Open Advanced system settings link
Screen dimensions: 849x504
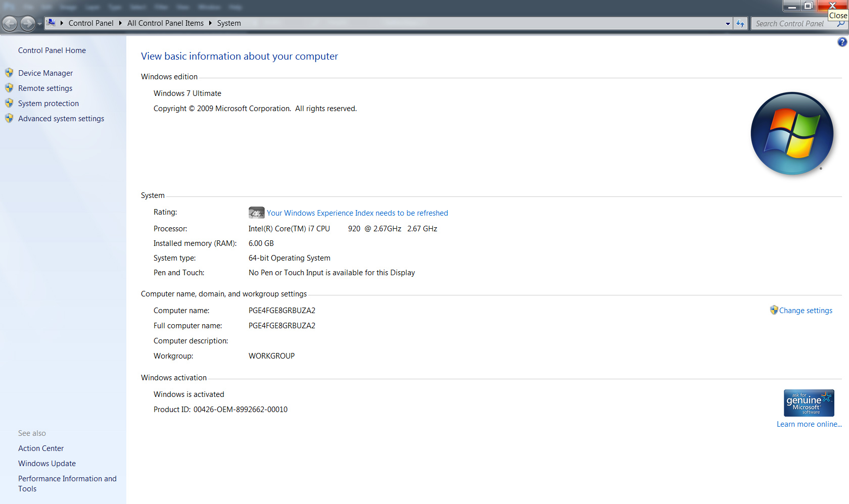click(61, 119)
